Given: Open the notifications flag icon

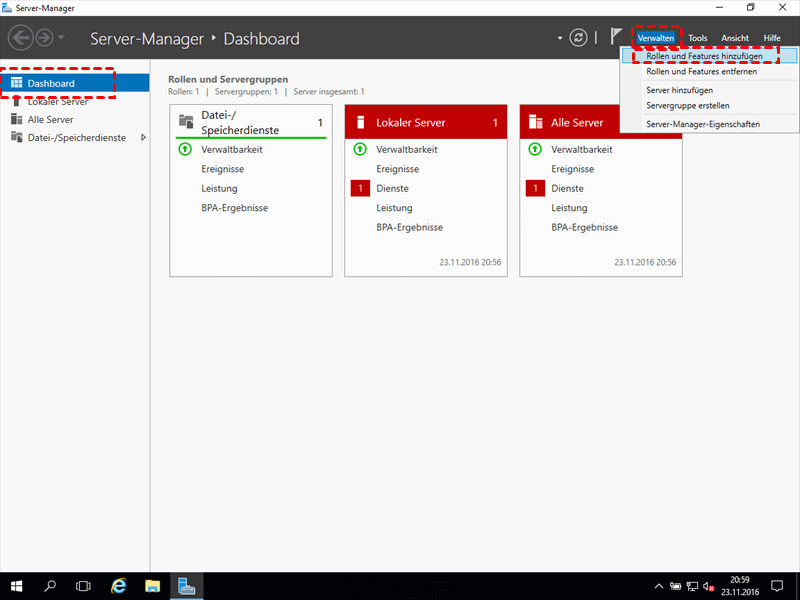Looking at the screenshot, I should 616,37.
